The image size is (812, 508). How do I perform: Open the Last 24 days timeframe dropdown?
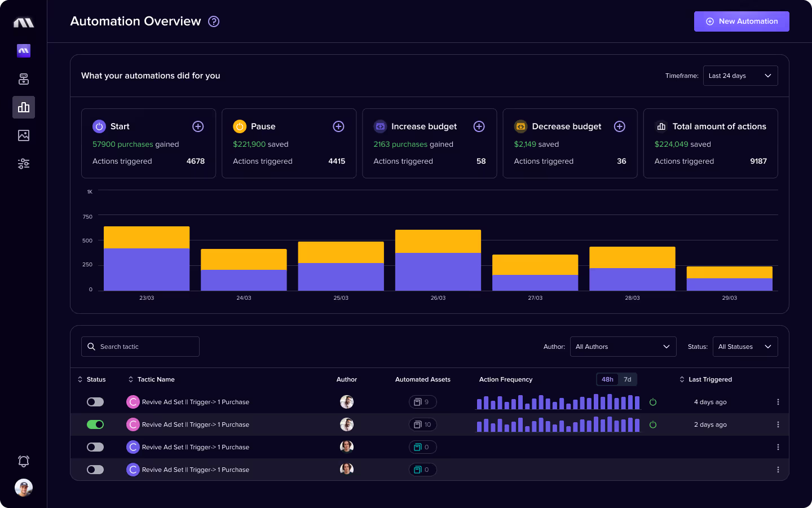[x=740, y=76]
